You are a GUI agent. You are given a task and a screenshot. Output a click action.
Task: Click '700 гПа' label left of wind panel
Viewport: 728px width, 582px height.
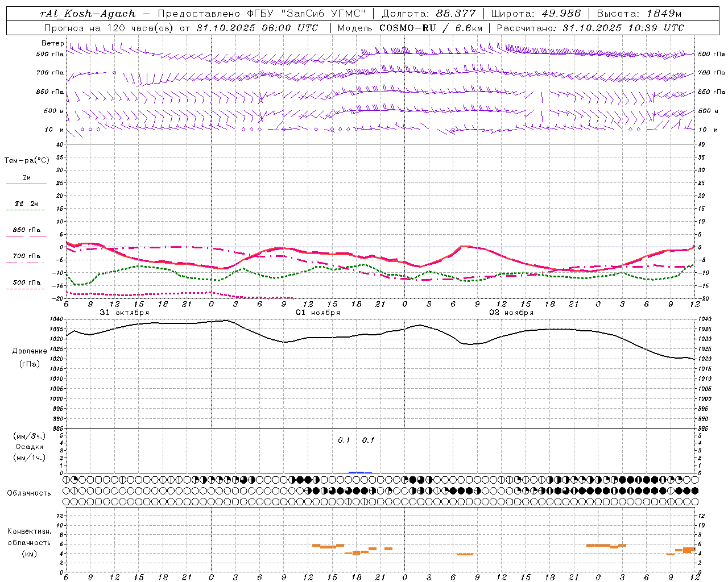click(50, 73)
